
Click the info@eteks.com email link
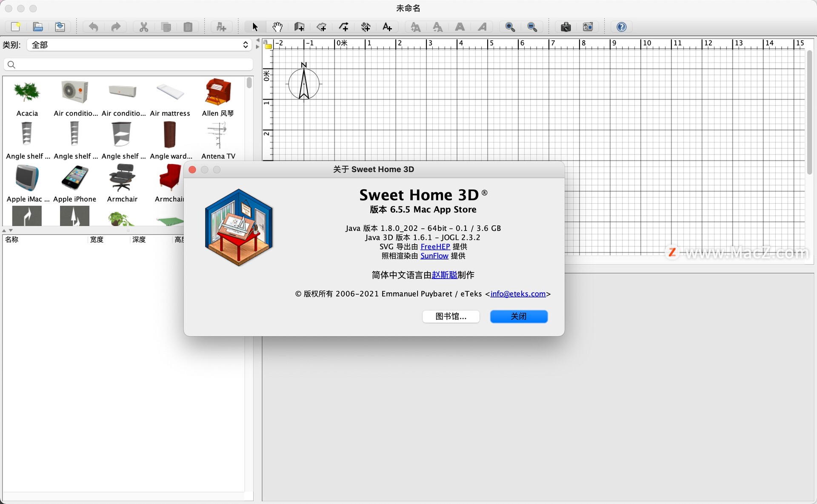tap(518, 294)
